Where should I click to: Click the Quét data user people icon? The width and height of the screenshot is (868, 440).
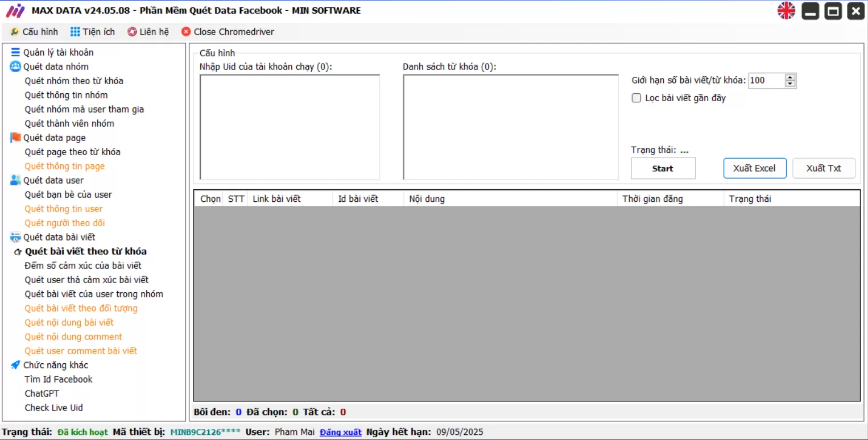pos(15,180)
